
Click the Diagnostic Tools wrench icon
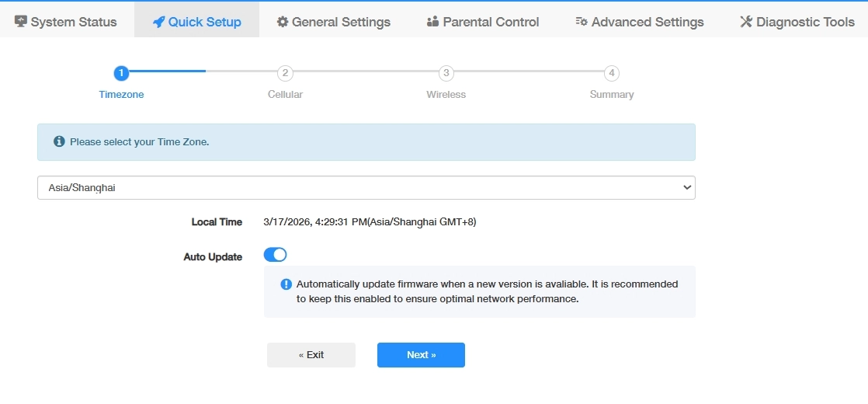pyautogui.click(x=746, y=22)
